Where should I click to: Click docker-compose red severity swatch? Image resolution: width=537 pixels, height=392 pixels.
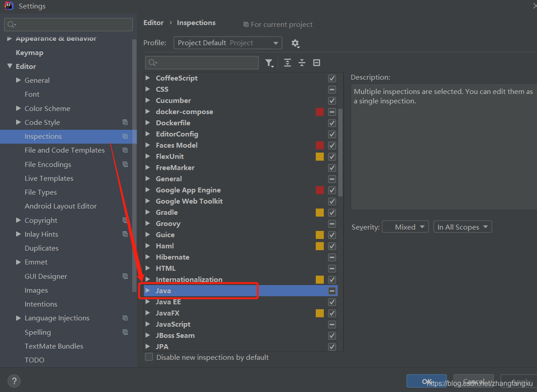pos(319,112)
